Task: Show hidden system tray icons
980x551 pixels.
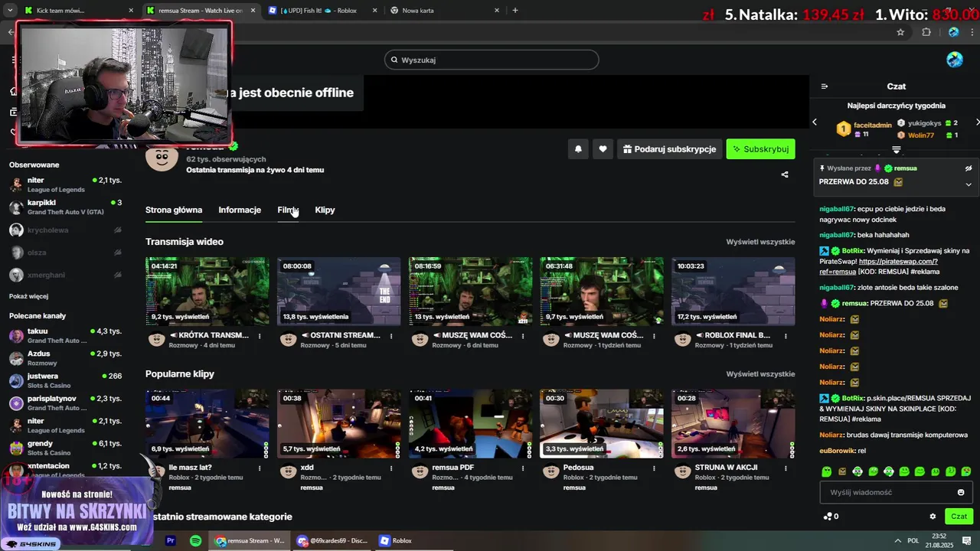Action: [x=897, y=540]
